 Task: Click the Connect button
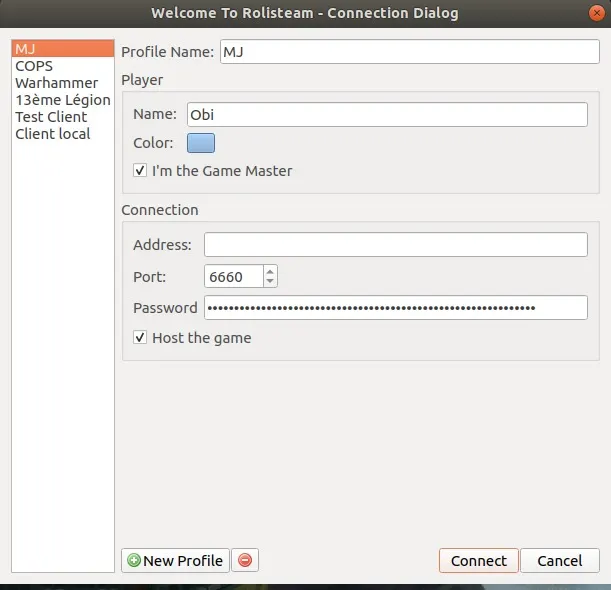pos(479,560)
